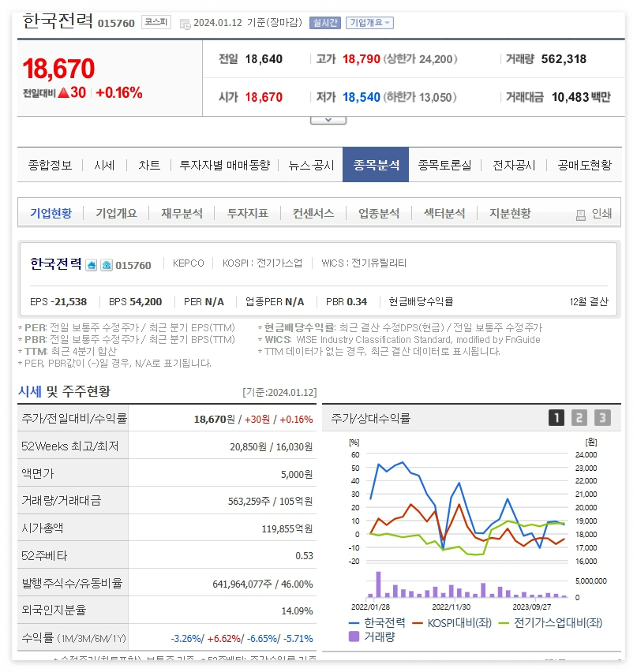
Task: Click the 고가 value 18,790
Action: coord(362,59)
